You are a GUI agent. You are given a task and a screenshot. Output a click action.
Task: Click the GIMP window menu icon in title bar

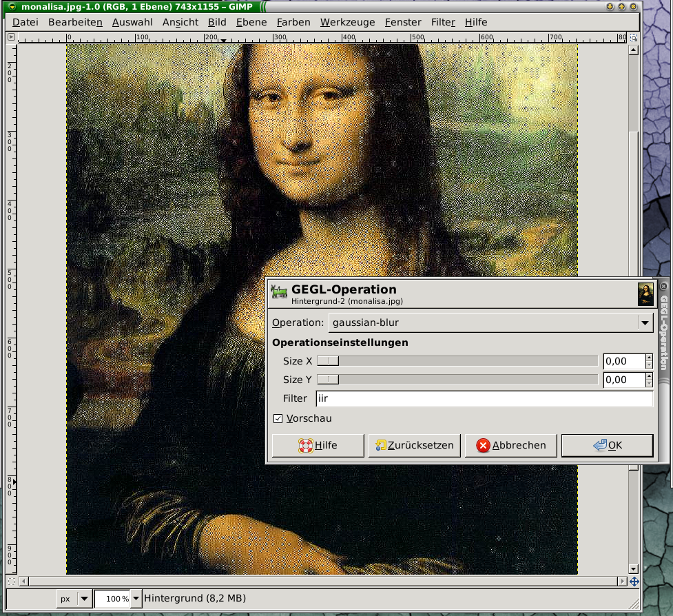(12, 6)
